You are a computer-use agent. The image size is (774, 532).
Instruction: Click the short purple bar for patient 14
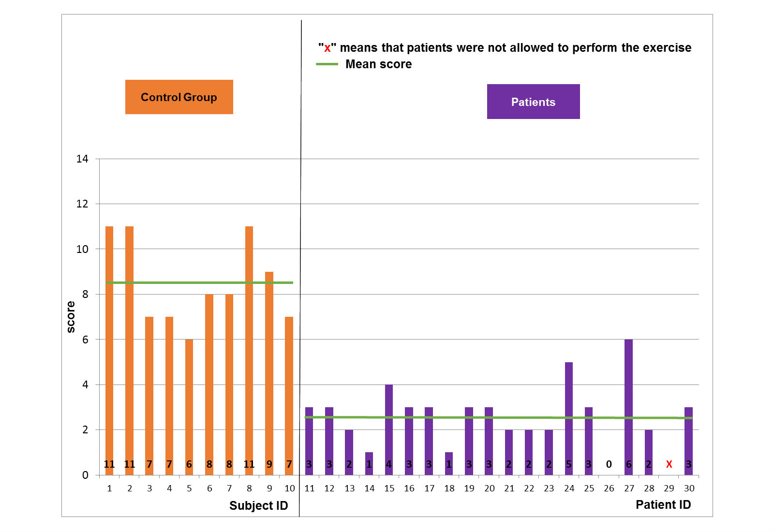pos(369,457)
